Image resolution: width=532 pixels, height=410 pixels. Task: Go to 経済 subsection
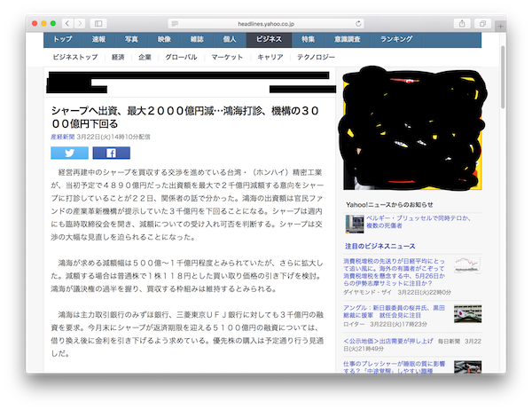118,57
